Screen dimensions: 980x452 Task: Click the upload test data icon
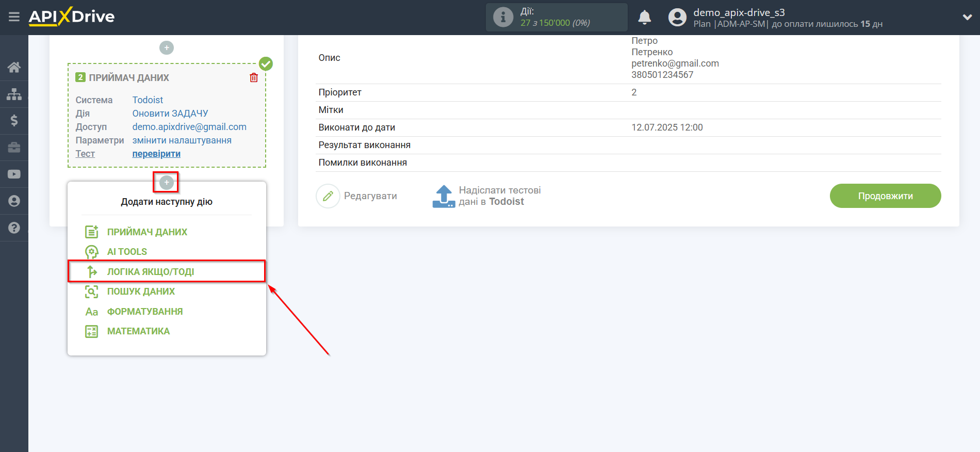444,196
